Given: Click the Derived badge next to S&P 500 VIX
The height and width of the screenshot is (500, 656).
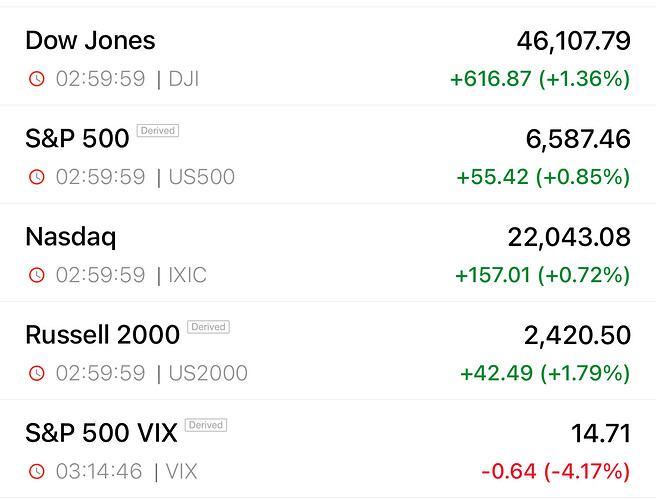Looking at the screenshot, I should 206,425.
